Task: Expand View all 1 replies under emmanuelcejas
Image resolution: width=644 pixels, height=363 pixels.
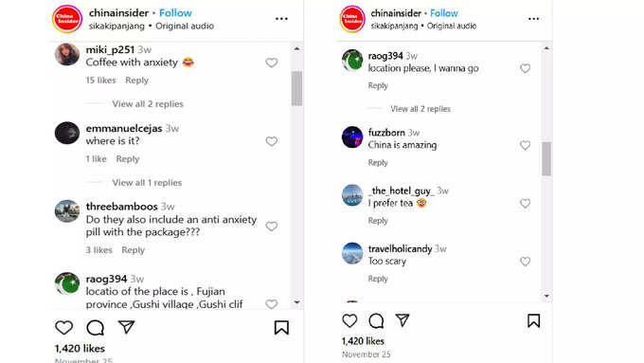Action: click(x=147, y=183)
